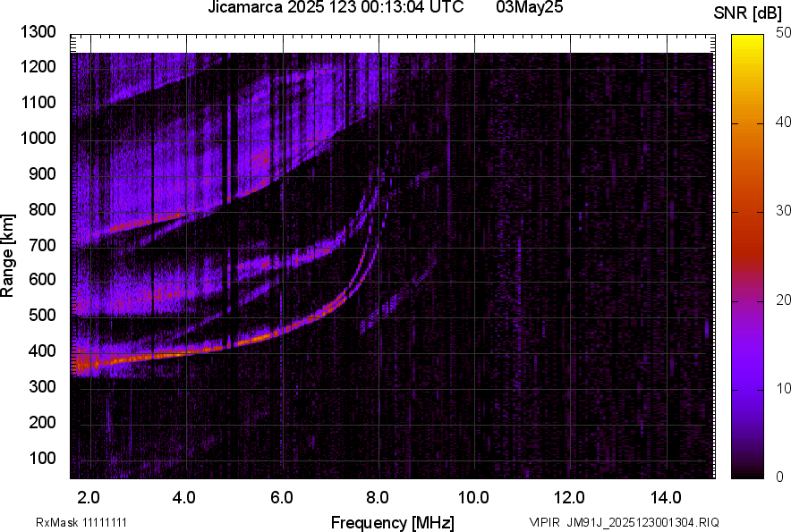The height and width of the screenshot is (532, 791).
Task: Click the colorbar value 20
Action: tap(784, 300)
